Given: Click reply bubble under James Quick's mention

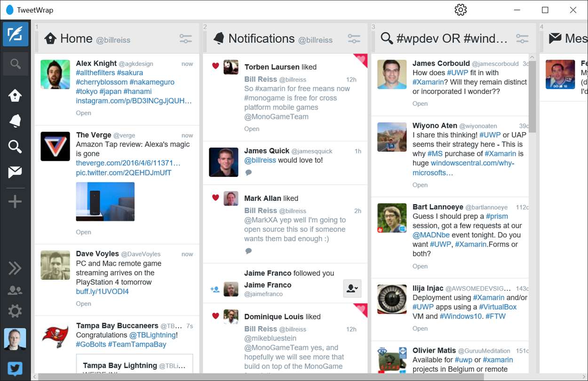Looking at the screenshot, I should tap(248, 173).
